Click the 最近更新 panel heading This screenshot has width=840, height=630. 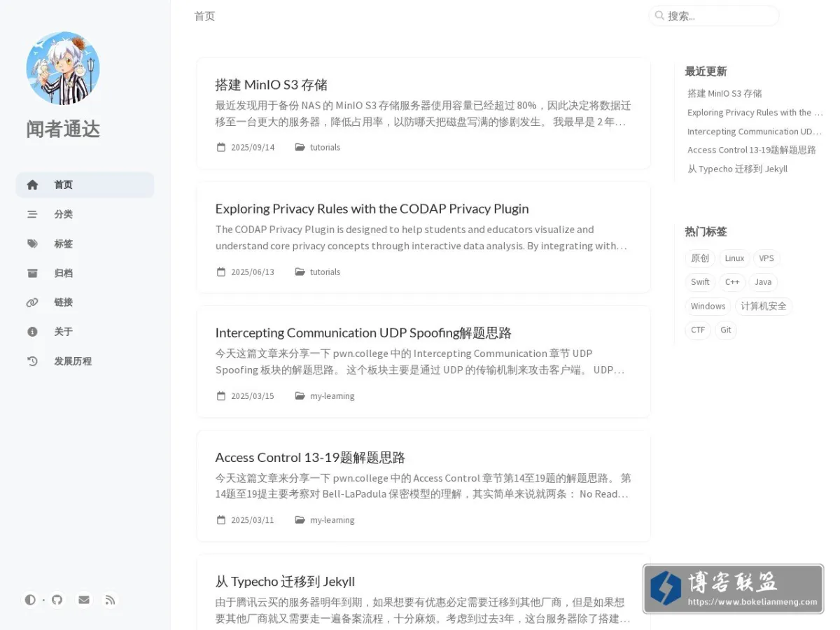[x=706, y=71]
